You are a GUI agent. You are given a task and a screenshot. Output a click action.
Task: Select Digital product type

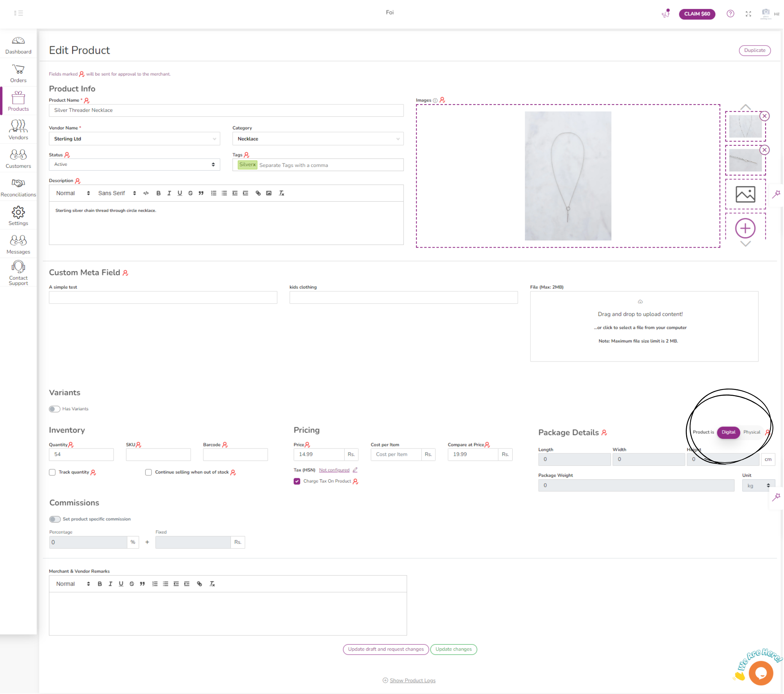click(x=728, y=432)
